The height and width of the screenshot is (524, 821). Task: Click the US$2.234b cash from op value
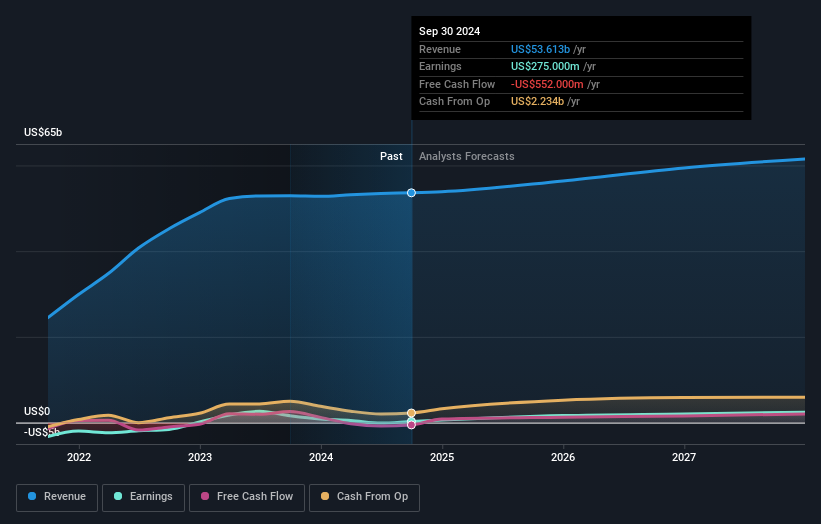coord(537,102)
